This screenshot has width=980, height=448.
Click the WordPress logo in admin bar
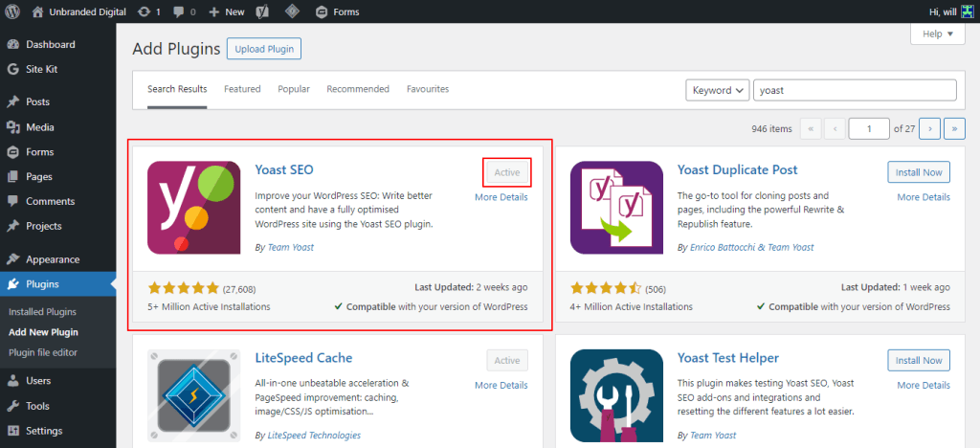click(x=13, y=11)
